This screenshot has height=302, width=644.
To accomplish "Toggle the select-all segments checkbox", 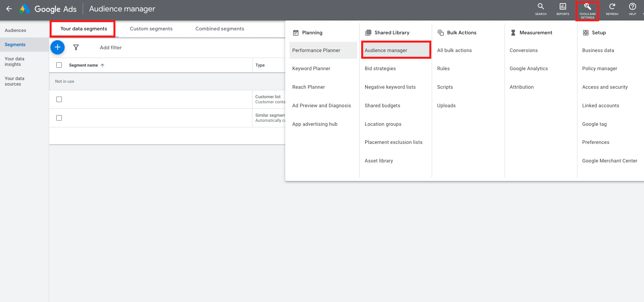I will click(x=59, y=65).
